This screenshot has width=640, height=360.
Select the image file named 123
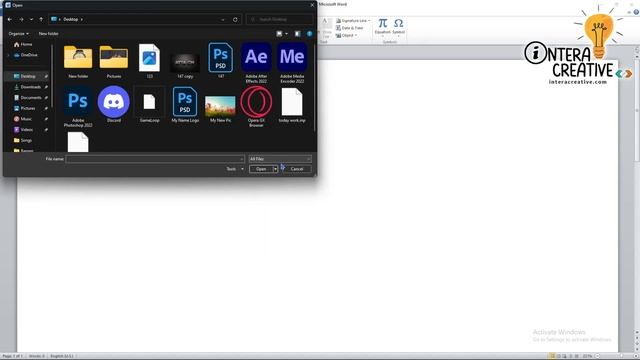[x=149, y=60]
